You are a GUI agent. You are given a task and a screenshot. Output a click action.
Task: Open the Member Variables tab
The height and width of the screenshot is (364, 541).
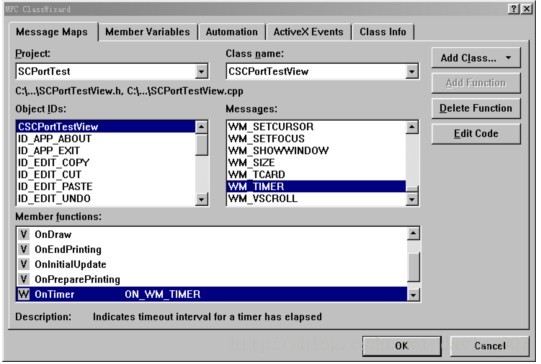click(148, 32)
